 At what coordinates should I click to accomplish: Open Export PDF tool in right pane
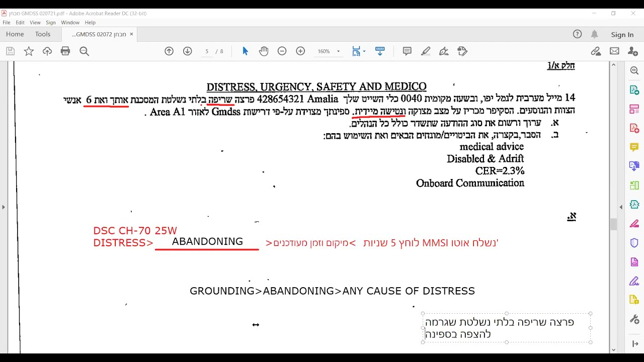pyautogui.click(x=634, y=90)
